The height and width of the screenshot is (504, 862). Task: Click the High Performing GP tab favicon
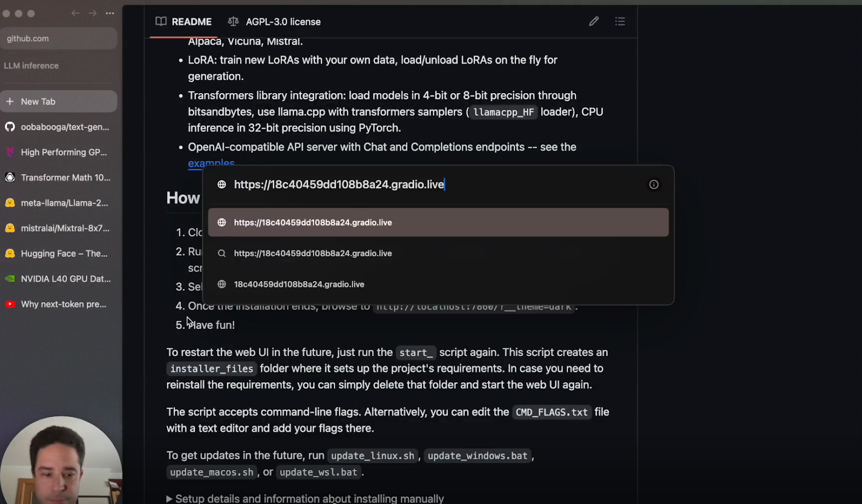(x=10, y=152)
